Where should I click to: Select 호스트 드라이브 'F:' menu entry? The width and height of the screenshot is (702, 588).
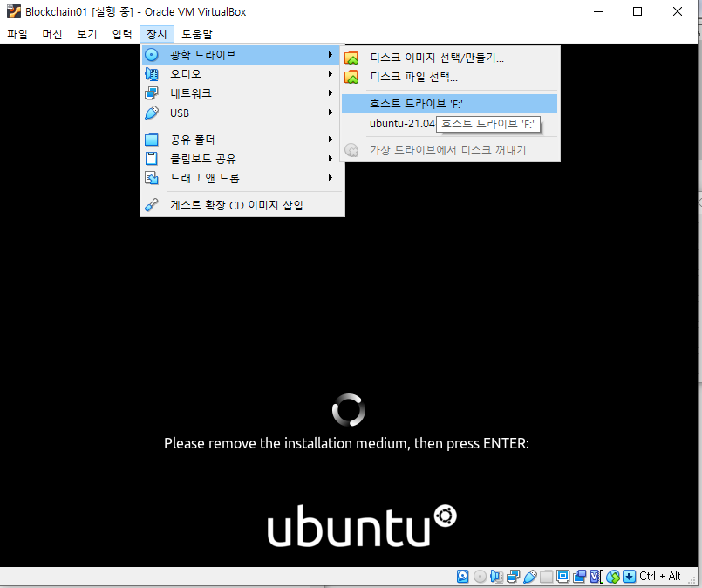click(x=449, y=104)
